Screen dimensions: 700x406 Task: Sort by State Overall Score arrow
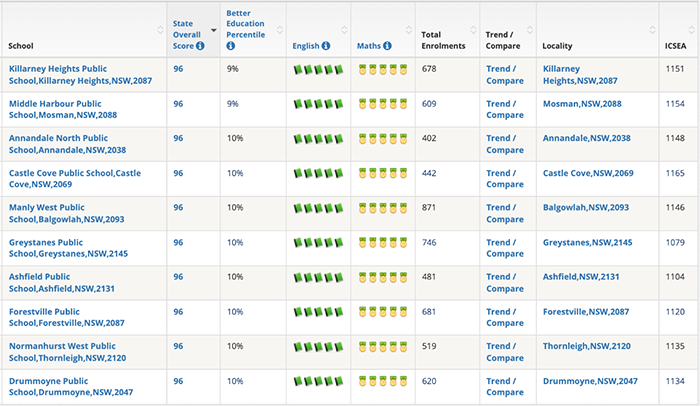point(213,30)
